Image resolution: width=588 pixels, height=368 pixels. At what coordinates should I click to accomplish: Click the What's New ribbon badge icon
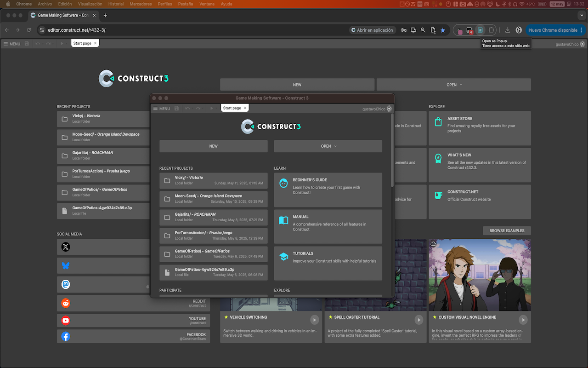pyautogui.click(x=438, y=158)
